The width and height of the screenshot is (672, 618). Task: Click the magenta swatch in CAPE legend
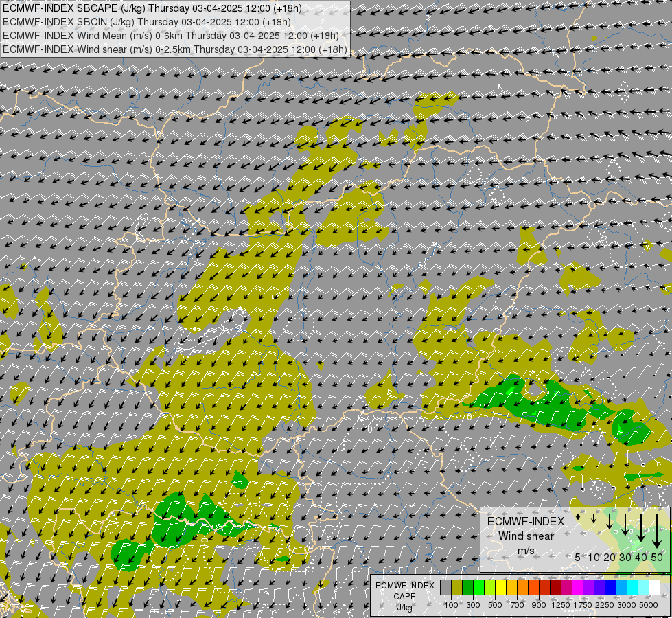(x=578, y=587)
